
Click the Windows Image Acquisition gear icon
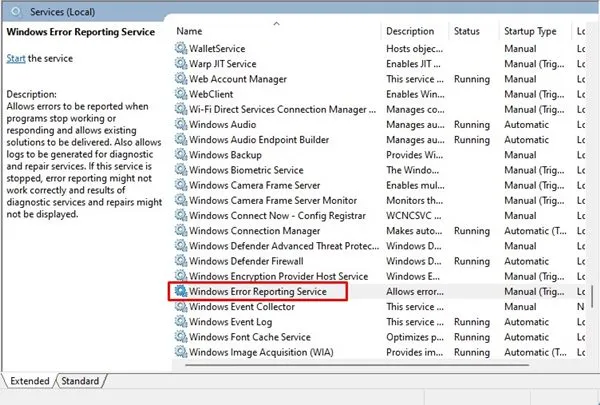(x=181, y=352)
